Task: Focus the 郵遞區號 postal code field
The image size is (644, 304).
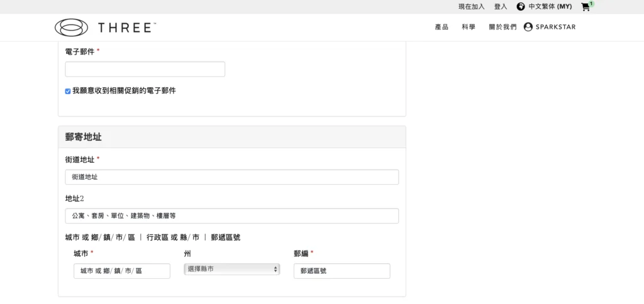Action: [341, 271]
